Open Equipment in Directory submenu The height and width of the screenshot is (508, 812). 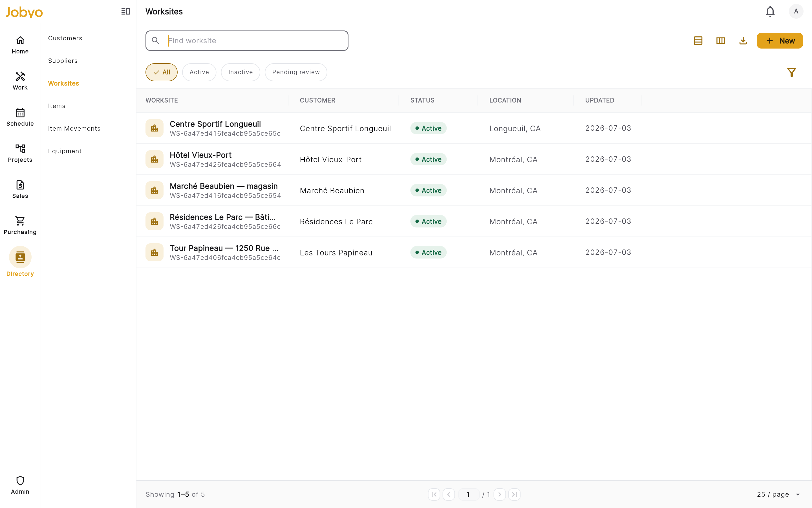[x=65, y=151]
